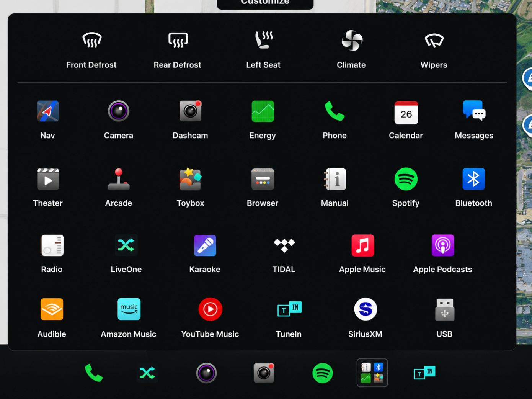The width and height of the screenshot is (532, 399).
Task: Open the Camera app in grid
Action: (119, 119)
